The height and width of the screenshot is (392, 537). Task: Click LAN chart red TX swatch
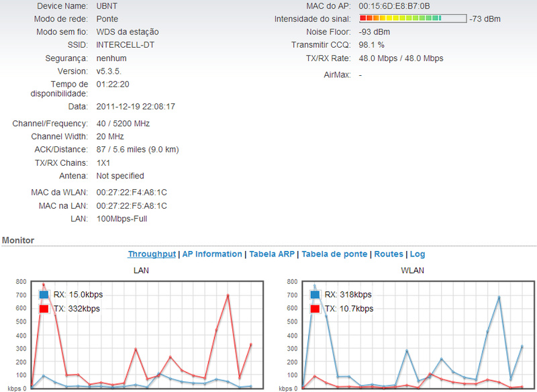44,309
